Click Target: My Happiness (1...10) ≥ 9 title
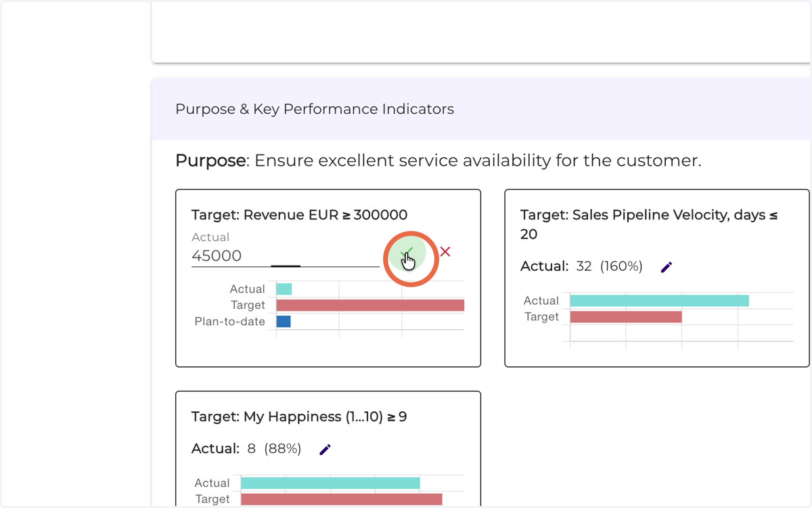 pos(299,417)
